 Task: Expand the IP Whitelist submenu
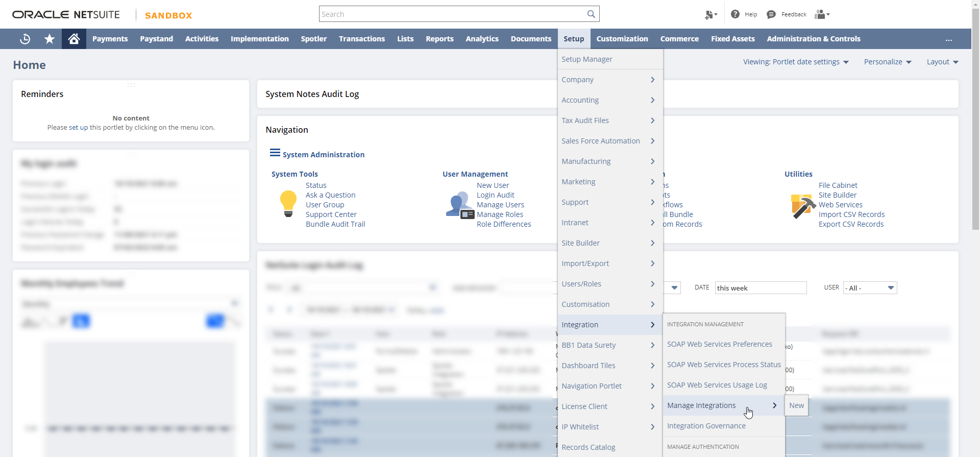coord(610,427)
